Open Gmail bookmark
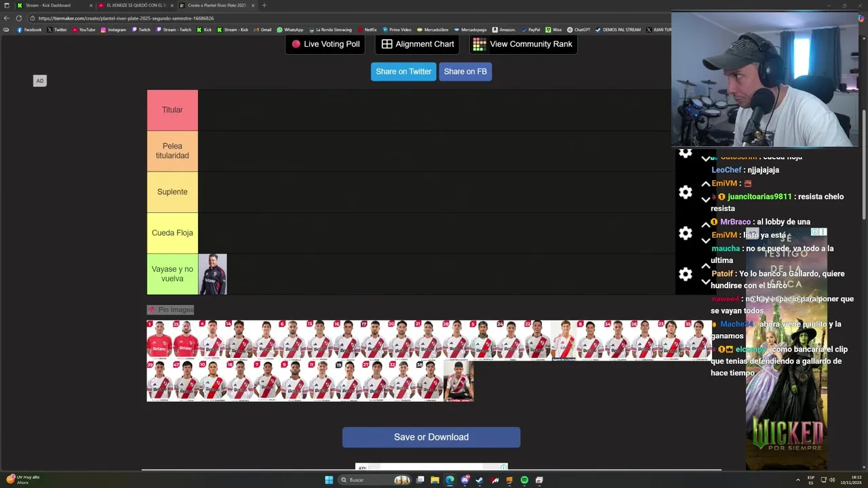This screenshot has width=868, height=488. pos(262,30)
